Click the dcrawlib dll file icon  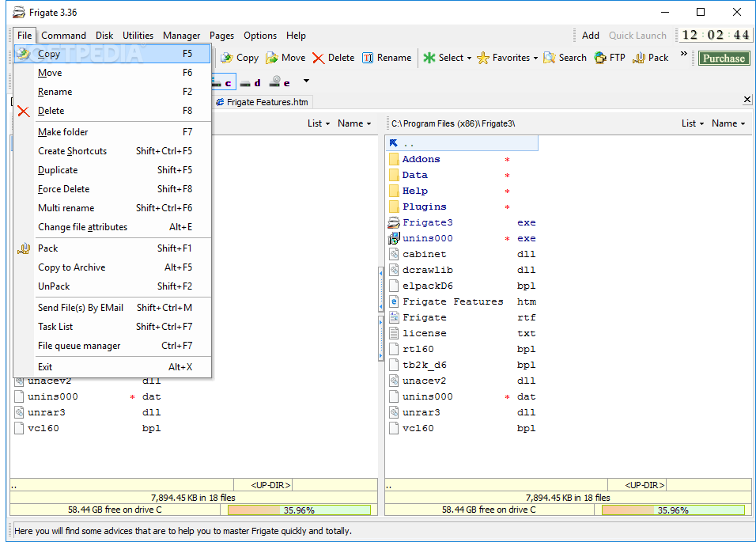(x=394, y=270)
